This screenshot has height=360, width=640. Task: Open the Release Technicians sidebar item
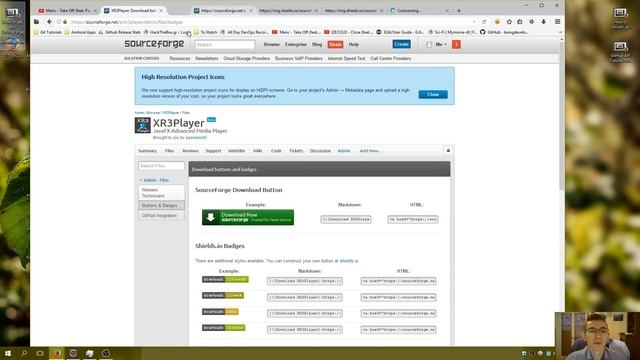[162, 193]
